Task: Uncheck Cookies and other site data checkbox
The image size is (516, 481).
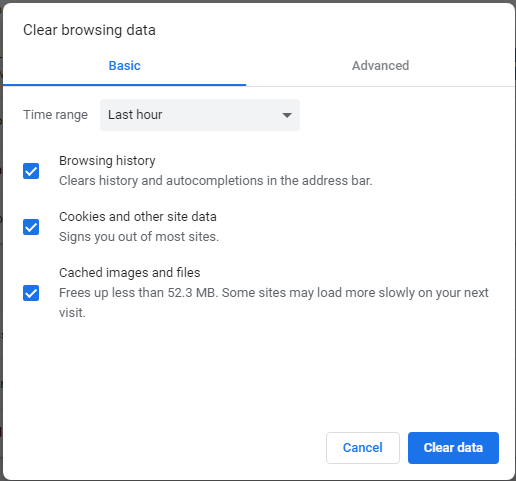Action: 31,227
